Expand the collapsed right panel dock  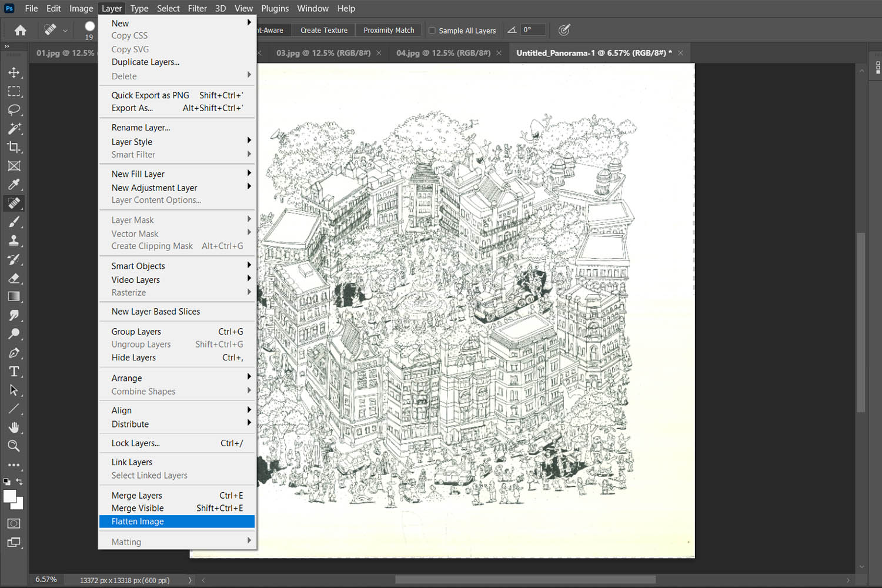(877, 66)
